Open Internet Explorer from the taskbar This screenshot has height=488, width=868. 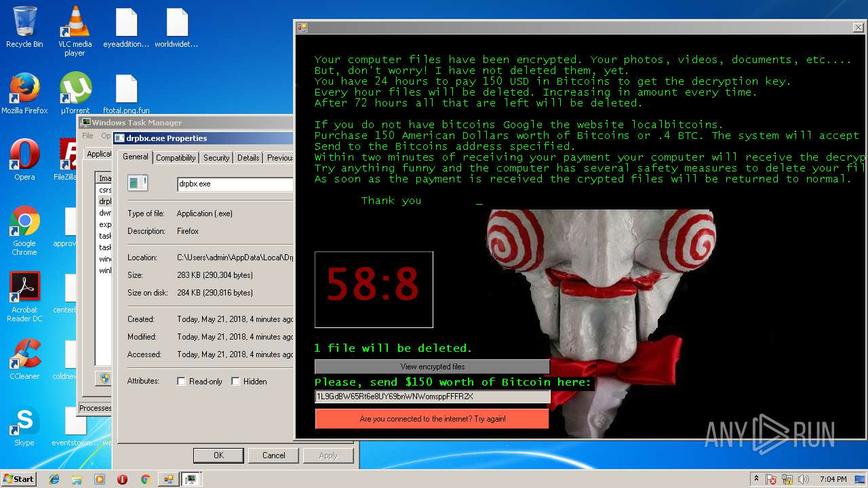point(54,479)
